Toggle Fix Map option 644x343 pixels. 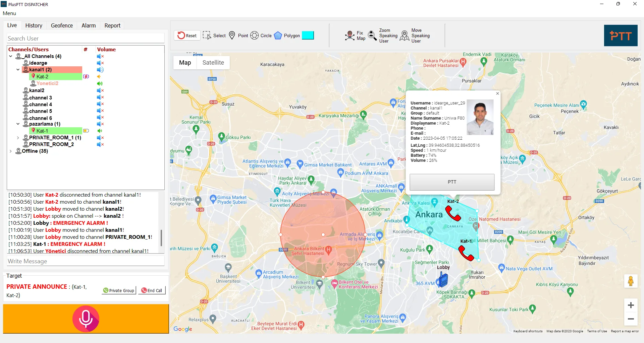(355, 36)
